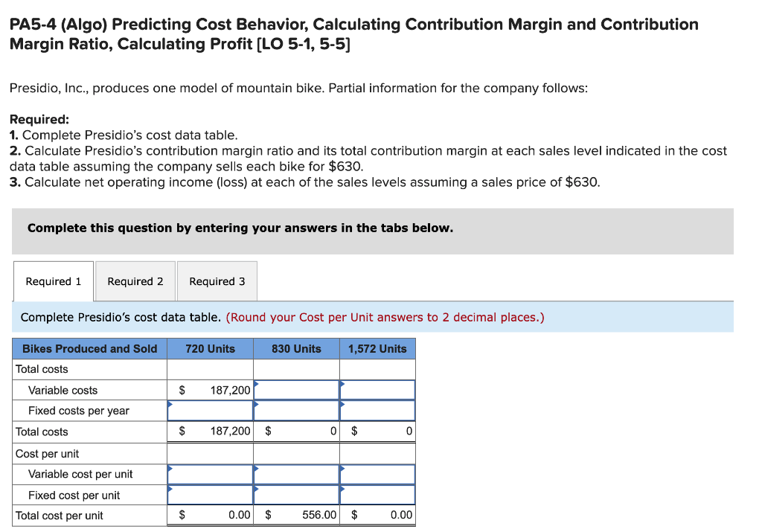
Task: Click the Bikes Produced and Sold header cell
Action: pyautogui.click(x=89, y=347)
